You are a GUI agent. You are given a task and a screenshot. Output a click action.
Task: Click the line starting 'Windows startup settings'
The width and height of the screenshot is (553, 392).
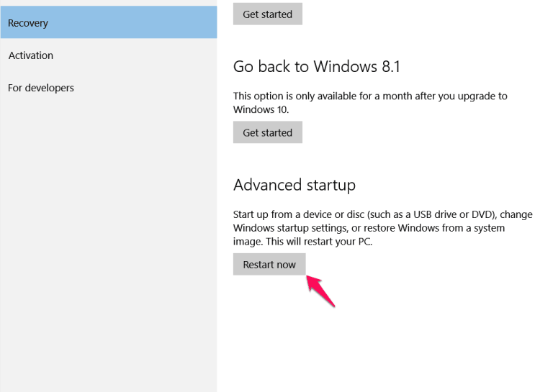coord(369,228)
